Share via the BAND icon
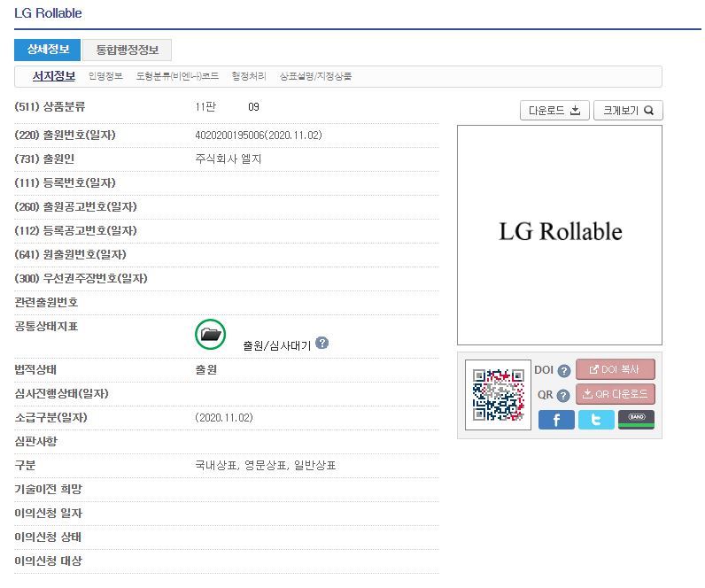The height and width of the screenshot is (588, 705). [x=636, y=420]
